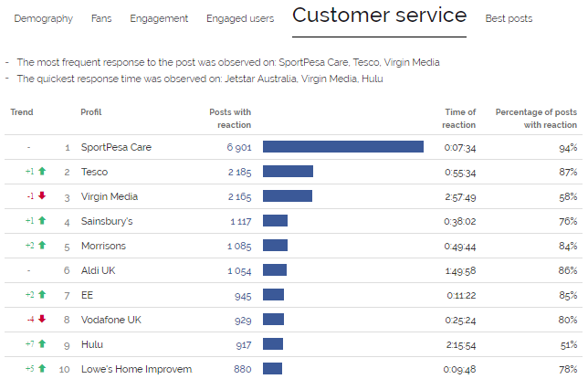Image resolution: width=588 pixels, height=379 pixels.
Task: Go to the Engagement tab
Action: point(159,18)
